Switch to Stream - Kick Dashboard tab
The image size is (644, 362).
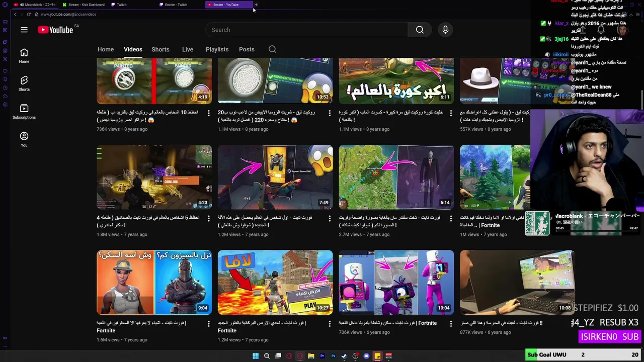tap(83, 5)
